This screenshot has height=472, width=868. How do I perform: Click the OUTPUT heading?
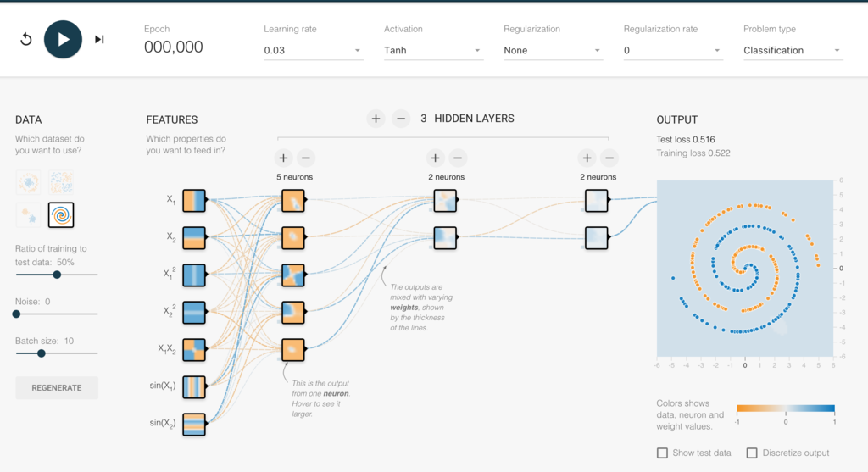677,120
